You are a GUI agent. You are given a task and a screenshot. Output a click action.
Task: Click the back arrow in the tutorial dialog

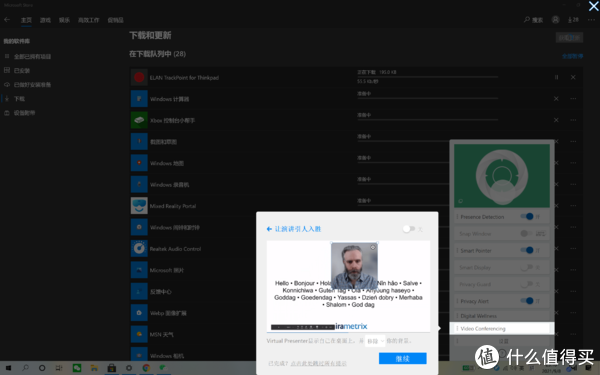coord(269,229)
